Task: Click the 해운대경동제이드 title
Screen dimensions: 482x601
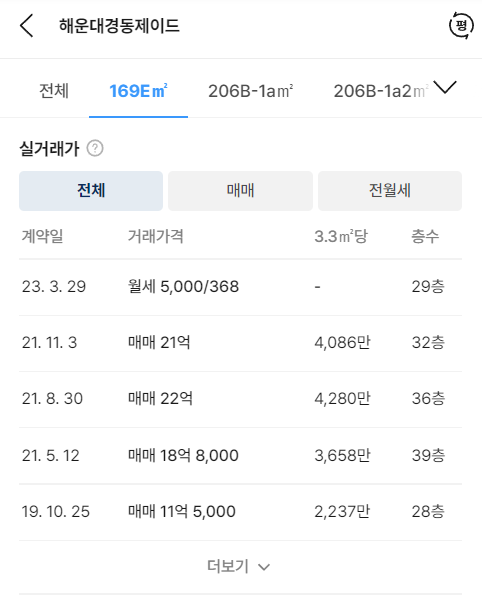Action: click(x=119, y=26)
